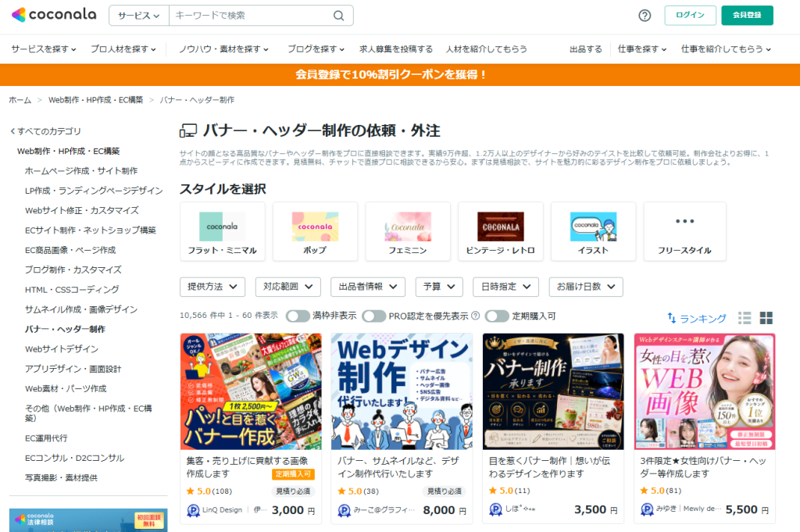This screenshot has height=532, width=800.
Task: Open 出品者情報 filter dropdown
Action: (x=368, y=287)
